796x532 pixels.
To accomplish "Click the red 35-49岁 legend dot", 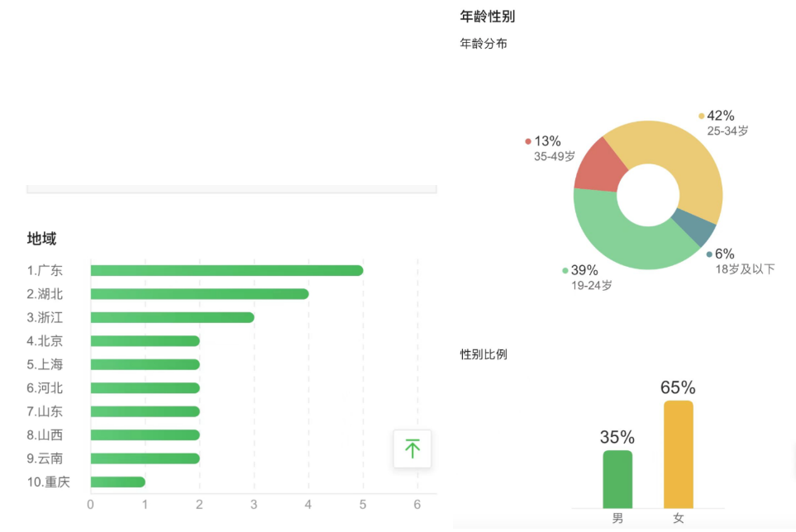I will click(528, 141).
